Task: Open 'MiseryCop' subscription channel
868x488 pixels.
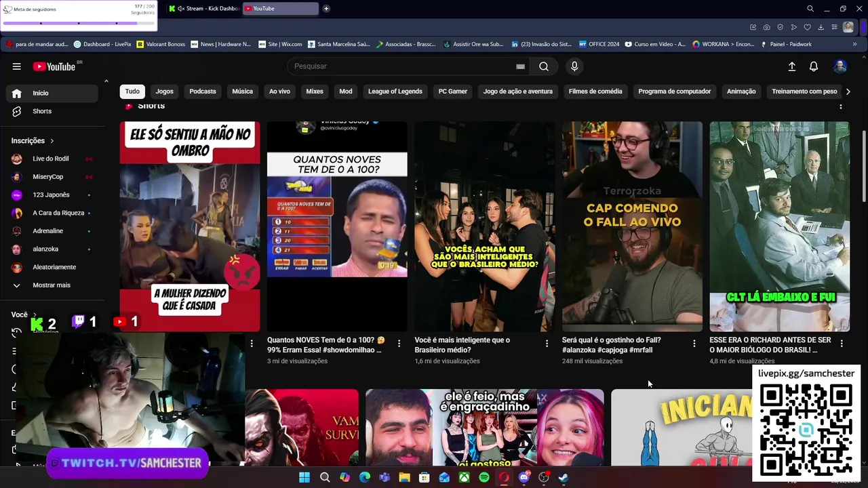Action: [x=52, y=177]
